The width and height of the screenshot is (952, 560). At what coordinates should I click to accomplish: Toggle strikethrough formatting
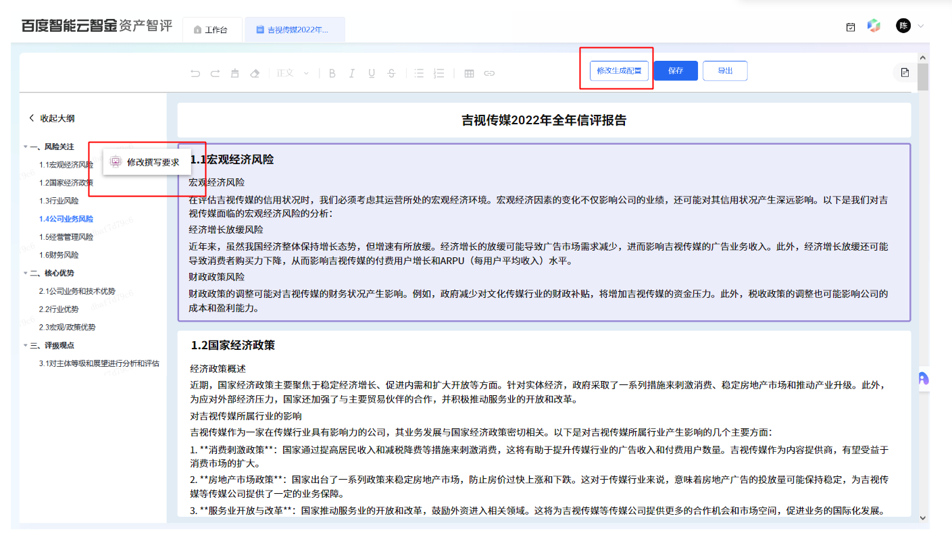(391, 73)
